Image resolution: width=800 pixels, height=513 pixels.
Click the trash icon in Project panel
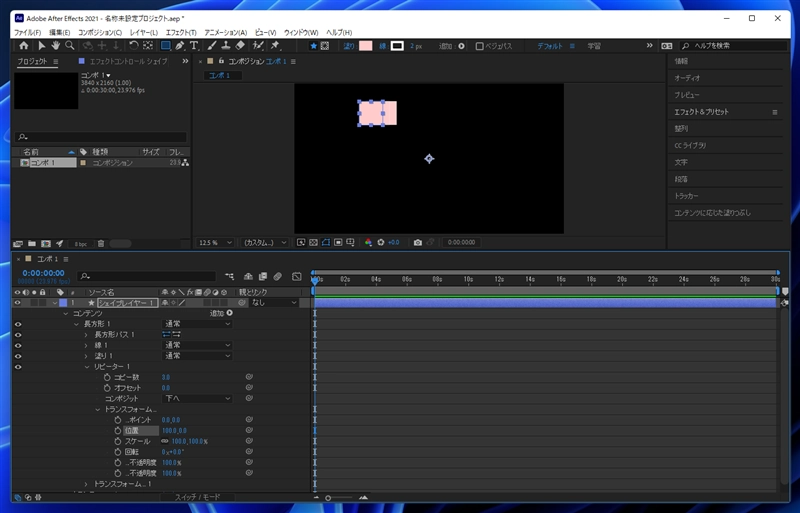point(100,243)
